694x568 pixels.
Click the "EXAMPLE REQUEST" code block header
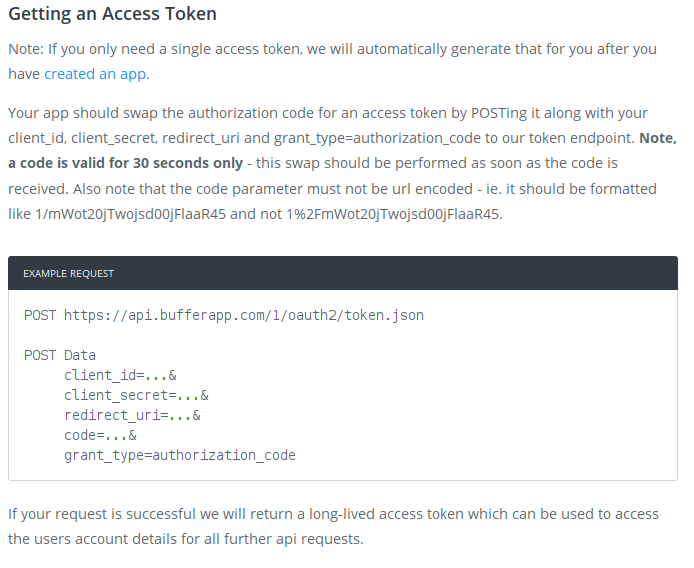click(x=68, y=273)
